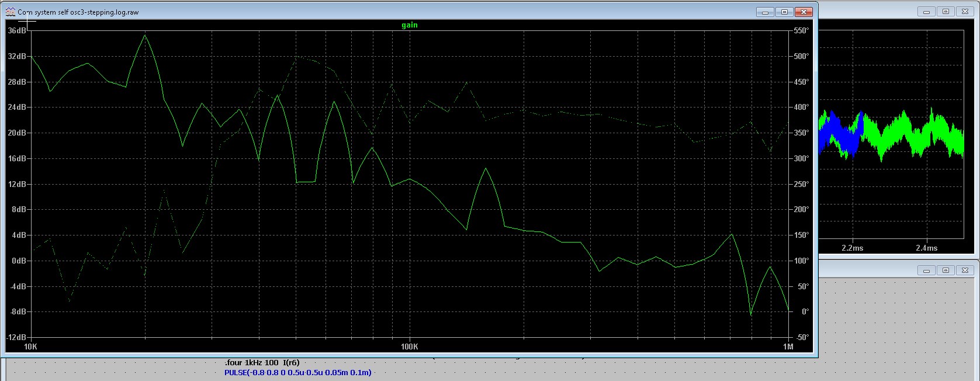980x381 pixels.
Task: Minimize the osc3-stepping.log.raw plot window
Action: tap(765, 12)
